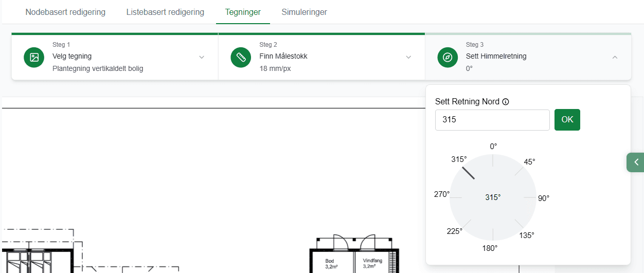Click the Plantegning vertikaldelt bolig text
This screenshot has width=644, height=273.
(x=98, y=68)
